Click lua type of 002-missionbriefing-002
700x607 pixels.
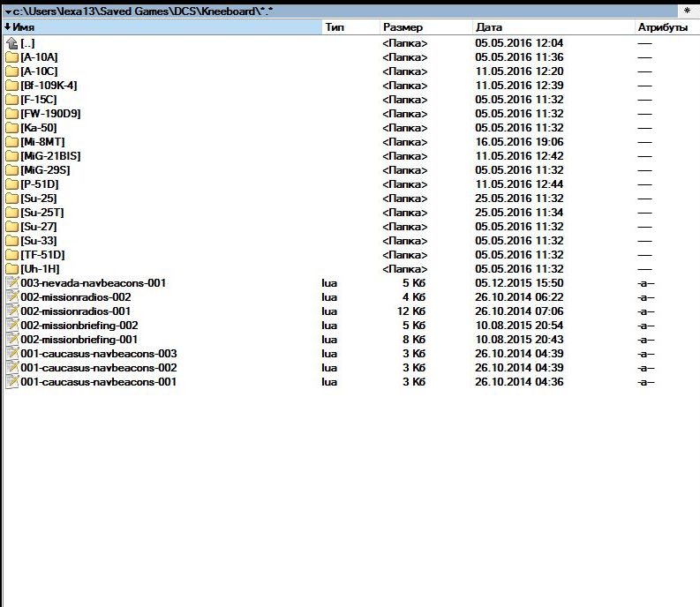(329, 326)
